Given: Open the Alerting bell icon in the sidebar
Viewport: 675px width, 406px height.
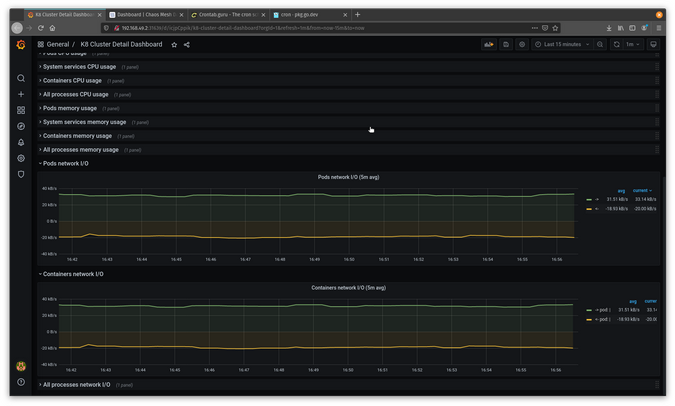Looking at the screenshot, I should point(21,142).
